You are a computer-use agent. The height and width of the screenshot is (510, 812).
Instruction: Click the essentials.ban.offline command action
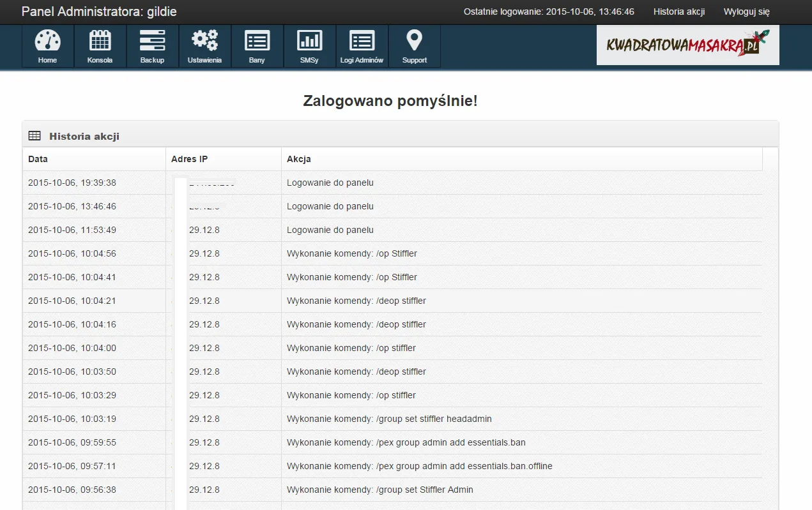click(420, 466)
